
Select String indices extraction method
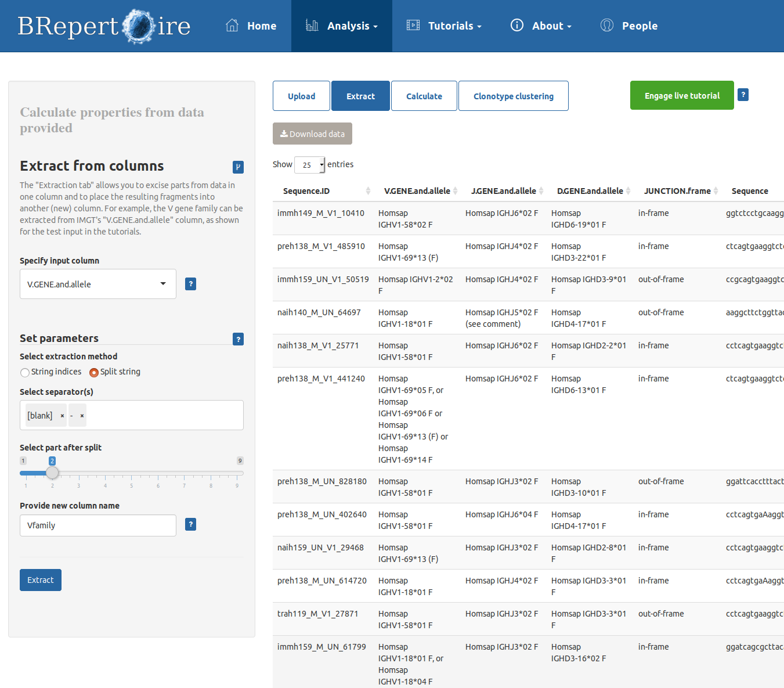25,372
